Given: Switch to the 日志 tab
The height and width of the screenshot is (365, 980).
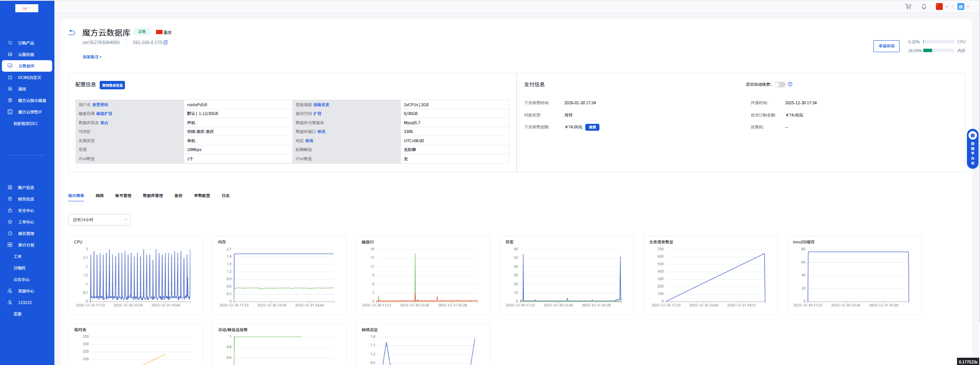Looking at the screenshot, I should point(226,196).
